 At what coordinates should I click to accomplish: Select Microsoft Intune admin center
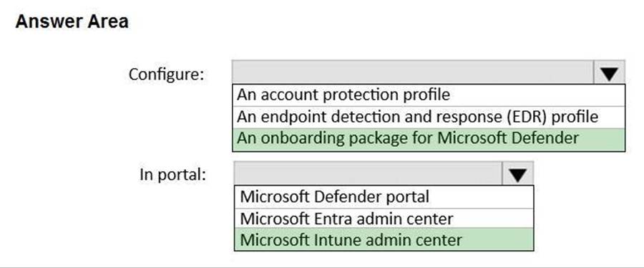point(384,239)
